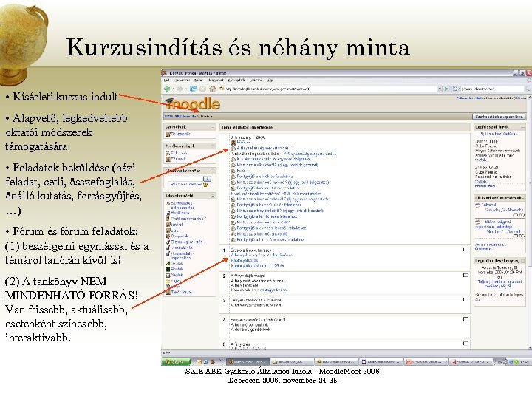532x399 pixels.
Task: Click the forum search help question-mark icon
Action: click(x=205, y=185)
